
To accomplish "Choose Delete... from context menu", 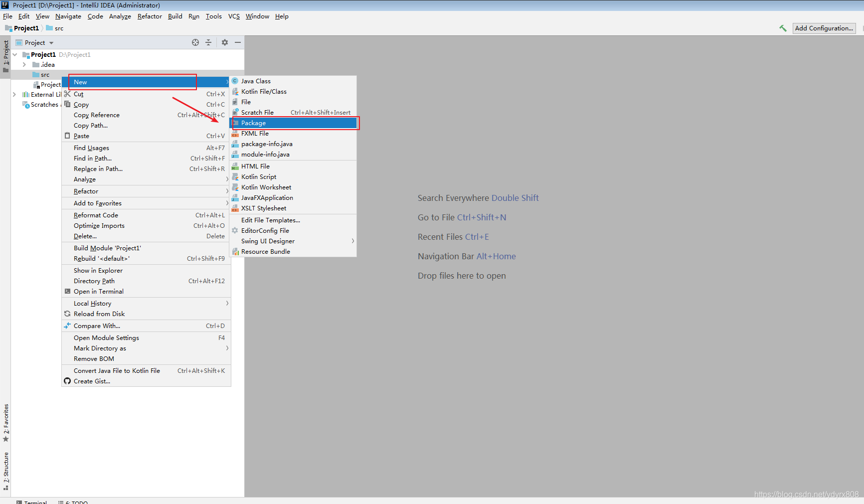I will [x=146, y=236].
